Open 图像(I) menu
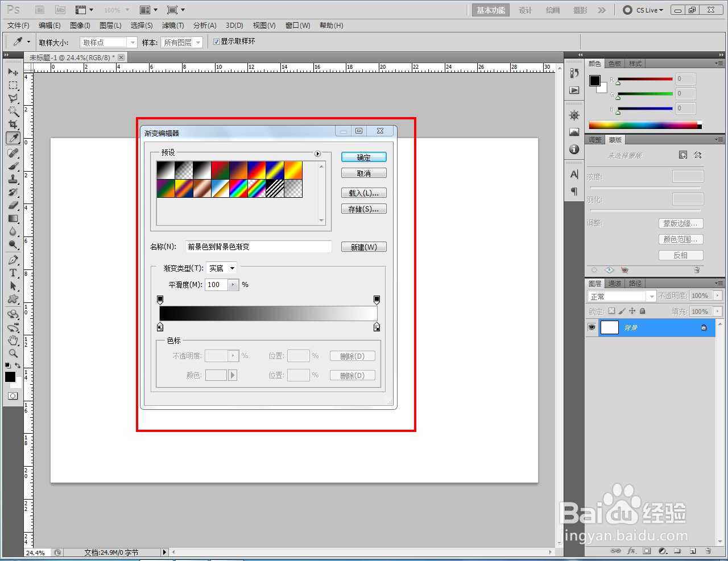Viewport: 728px width, 561px height. [x=80, y=26]
